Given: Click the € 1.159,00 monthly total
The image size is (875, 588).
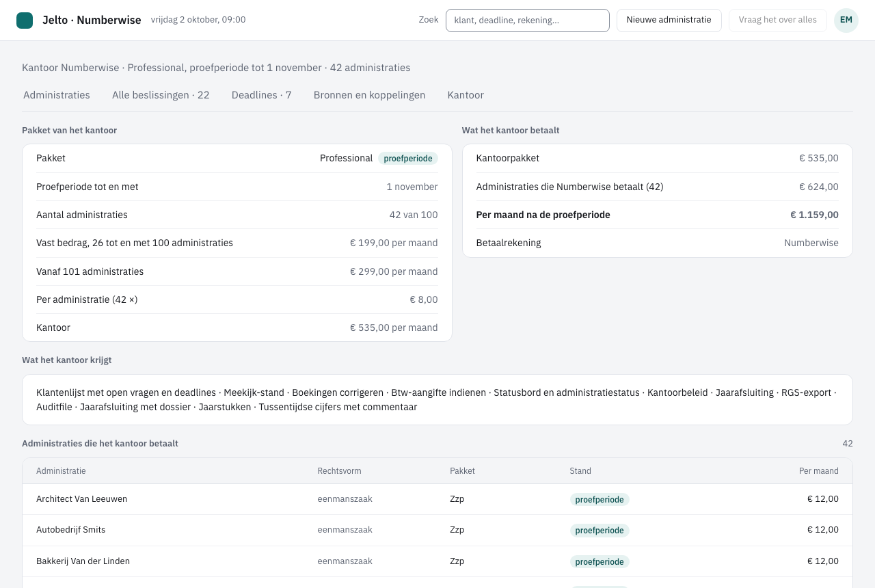Looking at the screenshot, I should pyautogui.click(x=814, y=215).
